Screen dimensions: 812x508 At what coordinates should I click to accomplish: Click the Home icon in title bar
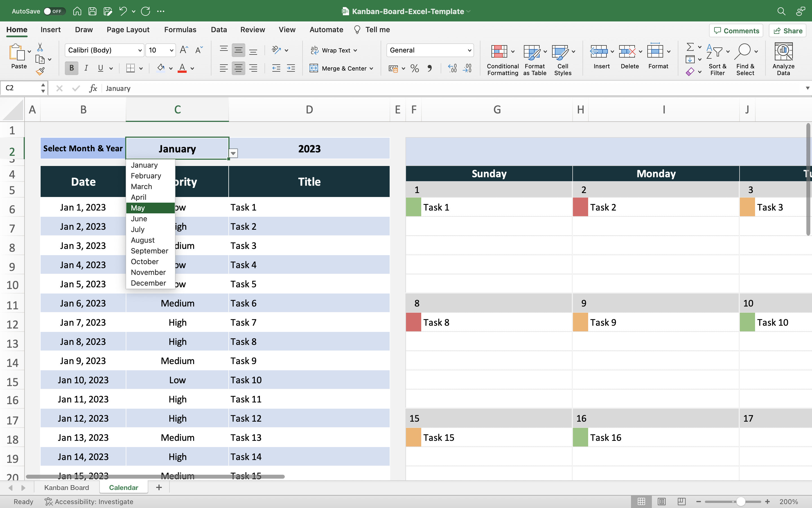pyautogui.click(x=77, y=11)
